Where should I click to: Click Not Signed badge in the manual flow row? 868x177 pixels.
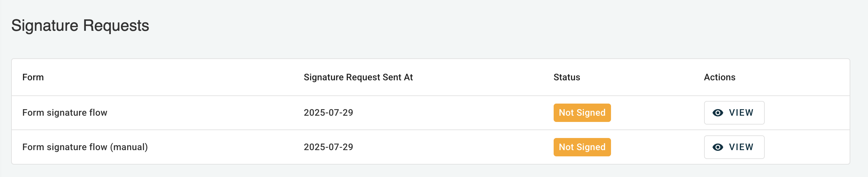click(582, 147)
